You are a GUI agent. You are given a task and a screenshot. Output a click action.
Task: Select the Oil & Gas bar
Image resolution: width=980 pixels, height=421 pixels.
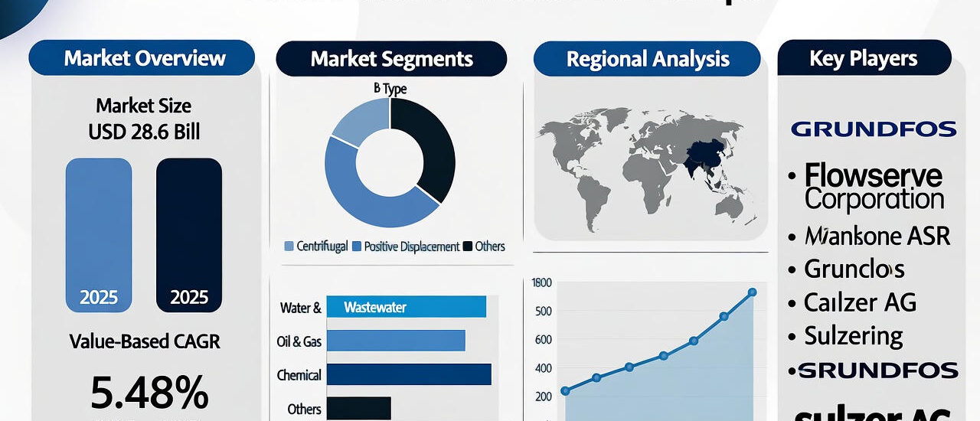point(396,341)
